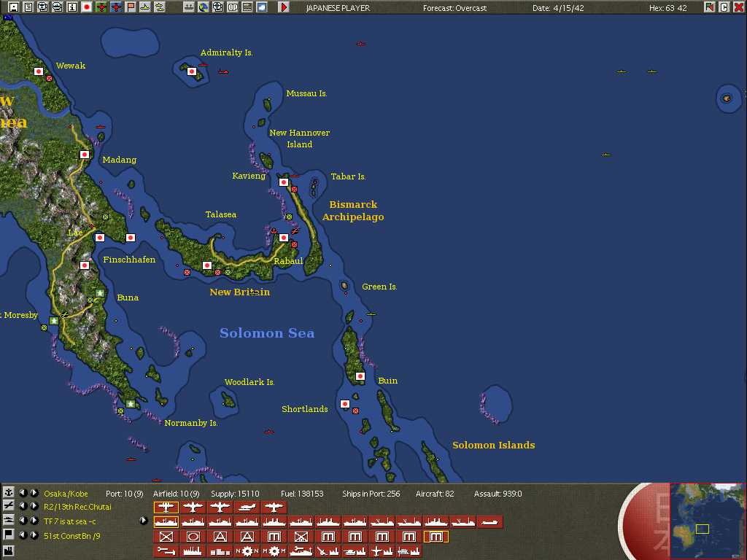Open the 'i' information icon in top toolbar
The image size is (747, 560).
[x=72, y=7]
